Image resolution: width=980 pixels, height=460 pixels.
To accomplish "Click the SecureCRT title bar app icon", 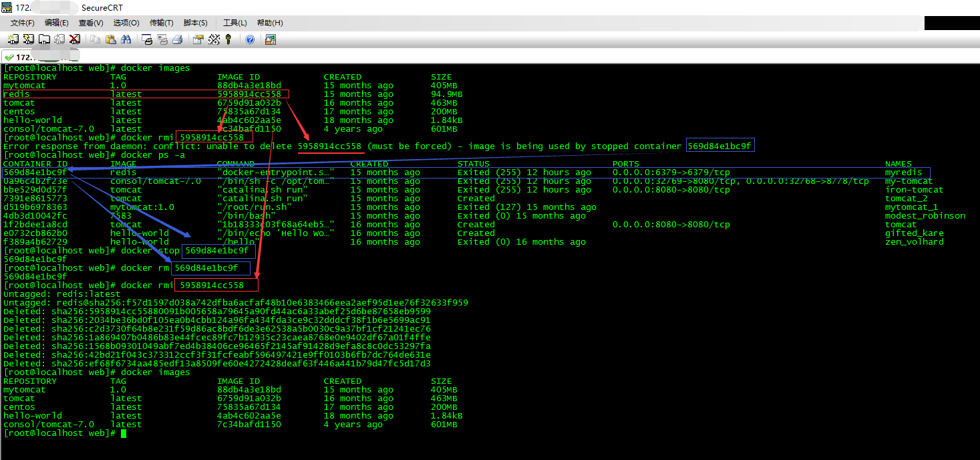I will pyautogui.click(x=7, y=7).
